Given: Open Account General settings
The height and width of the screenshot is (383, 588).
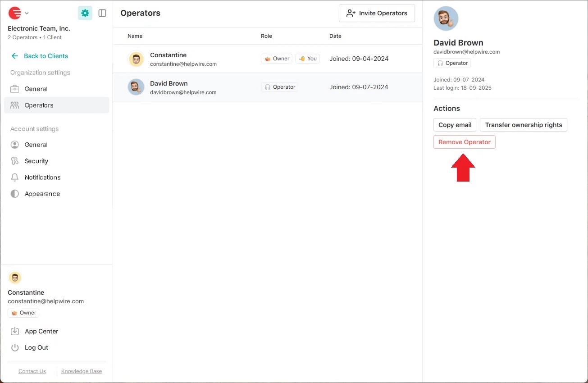Looking at the screenshot, I should [57, 145].
